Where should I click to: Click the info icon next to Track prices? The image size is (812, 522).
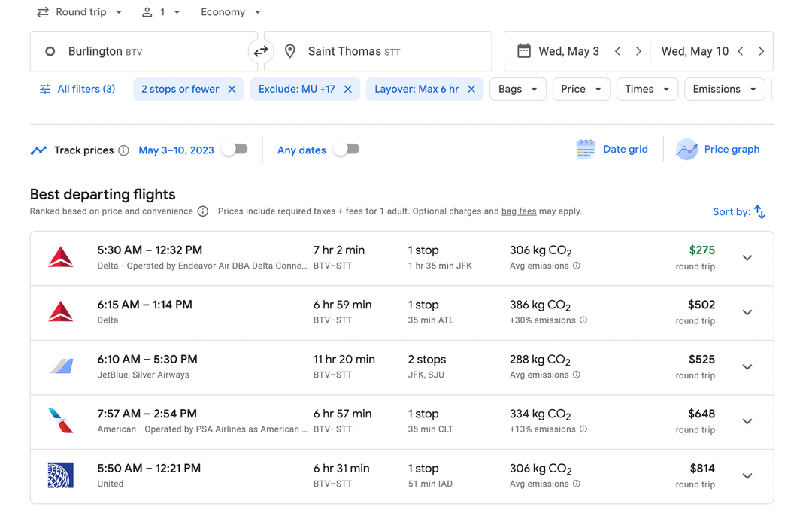coord(123,150)
